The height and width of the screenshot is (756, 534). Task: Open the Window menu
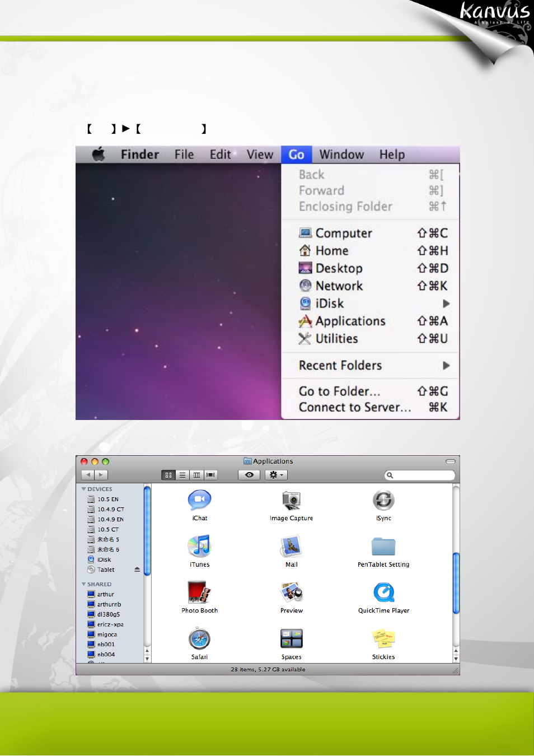coord(342,155)
